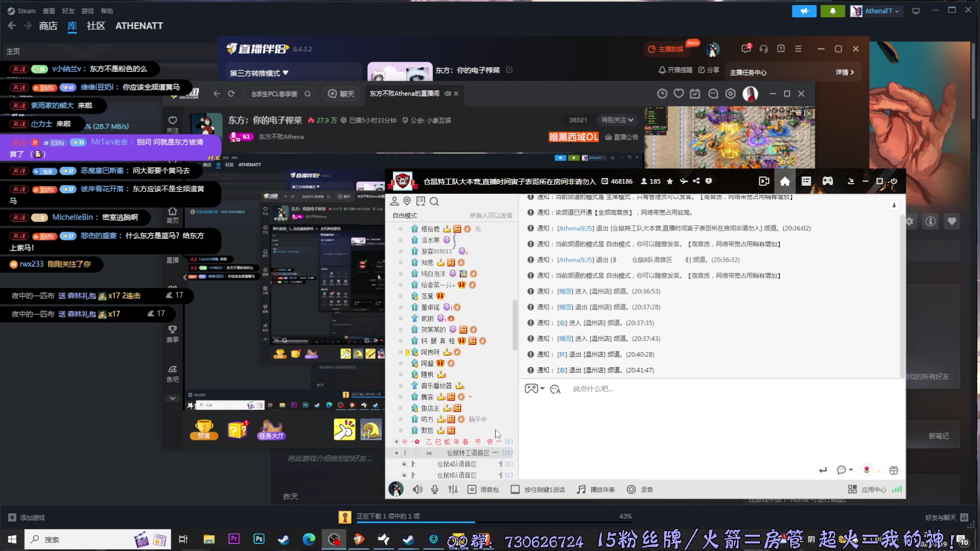Favorite the YY channel with the star icon
This screenshot has width=980, height=551.
[670, 181]
